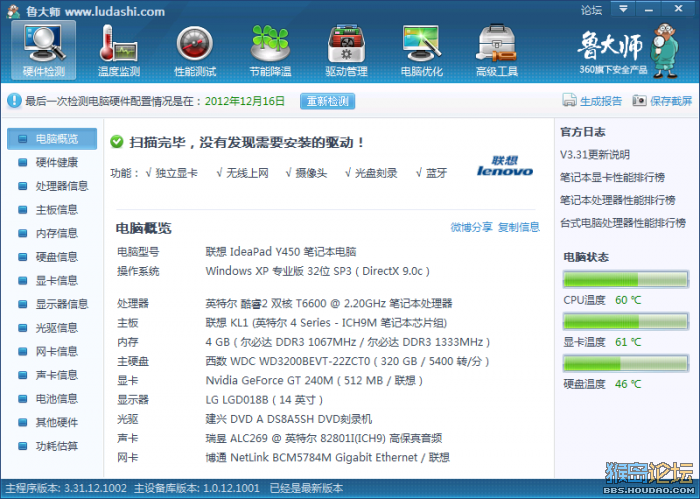Click the 显卡温度 green progress bar
This screenshot has height=499, width=700.
[x=625, y=321]
